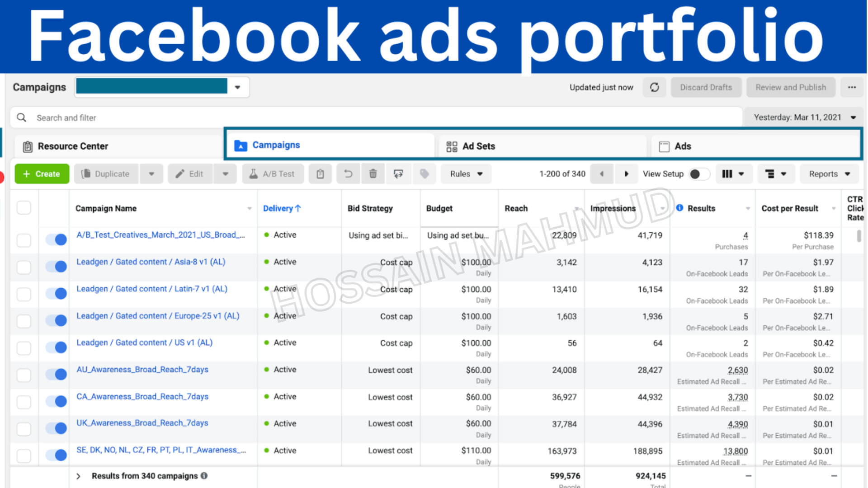Switch to the Campaigns tab
This screenshot has width=868, height=488.
point(330,145)
